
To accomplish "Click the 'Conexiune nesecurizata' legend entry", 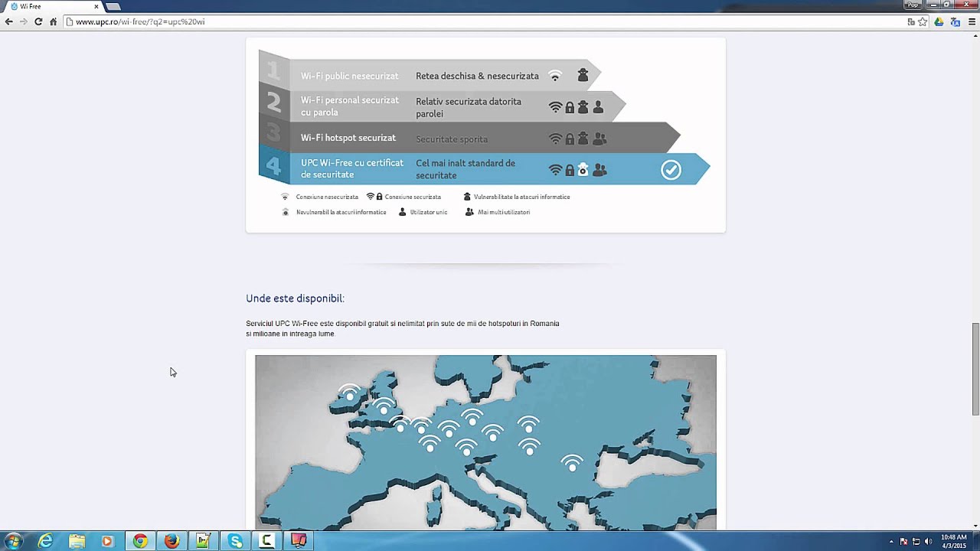I will pyautogui.click(x=320, y=197).
